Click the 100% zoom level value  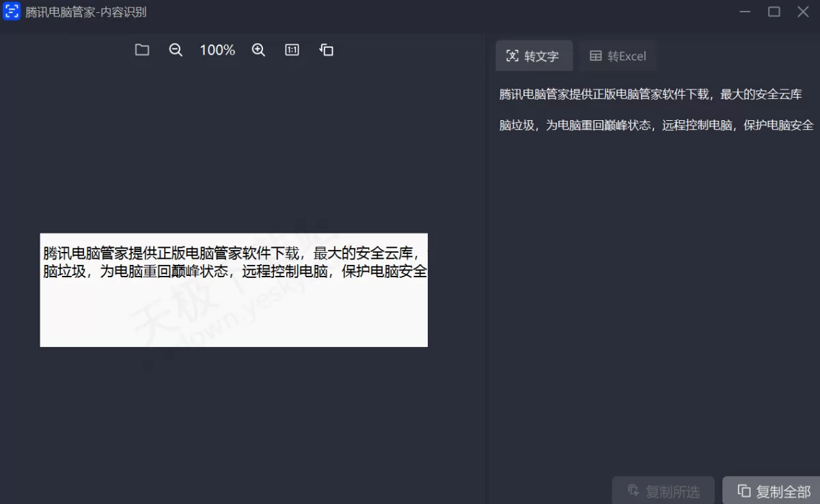tap(217, 50)
